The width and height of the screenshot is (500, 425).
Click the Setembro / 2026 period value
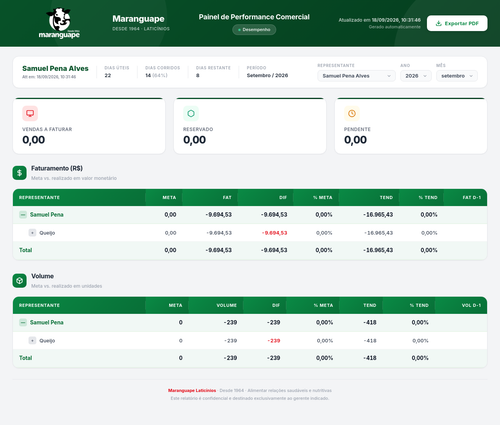click(x=267, y=75)
